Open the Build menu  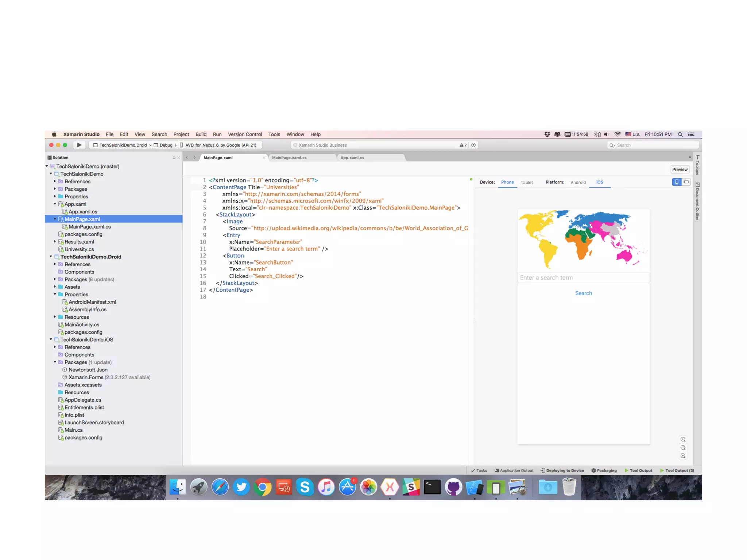click(x=201, y=134)
